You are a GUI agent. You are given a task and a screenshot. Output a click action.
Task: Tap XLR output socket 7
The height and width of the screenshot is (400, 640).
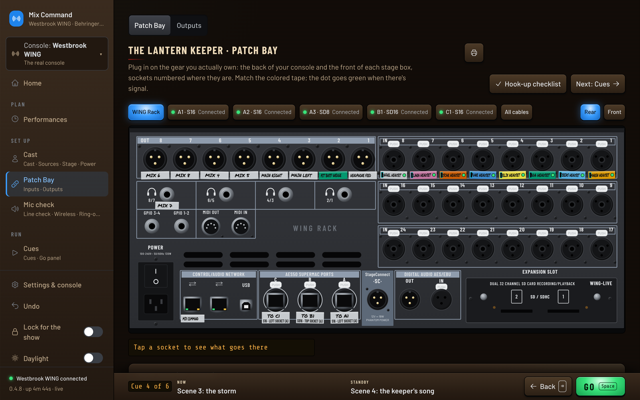(x=184, y=159)
